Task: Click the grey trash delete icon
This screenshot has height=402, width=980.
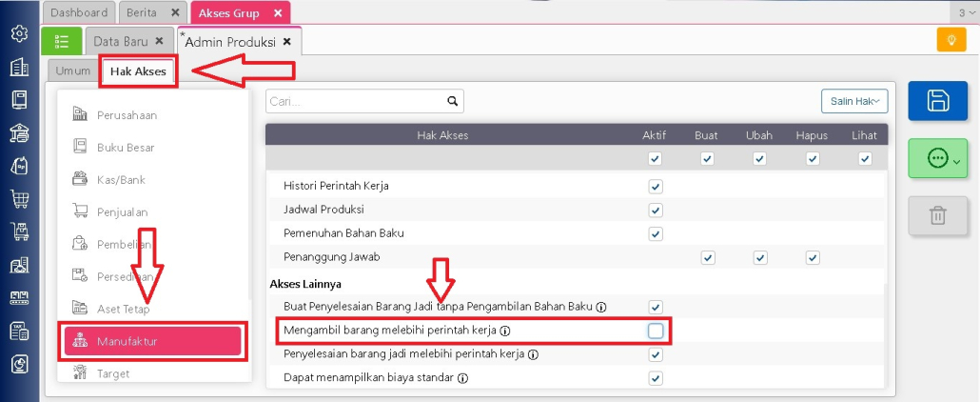Action: [937, 215]
